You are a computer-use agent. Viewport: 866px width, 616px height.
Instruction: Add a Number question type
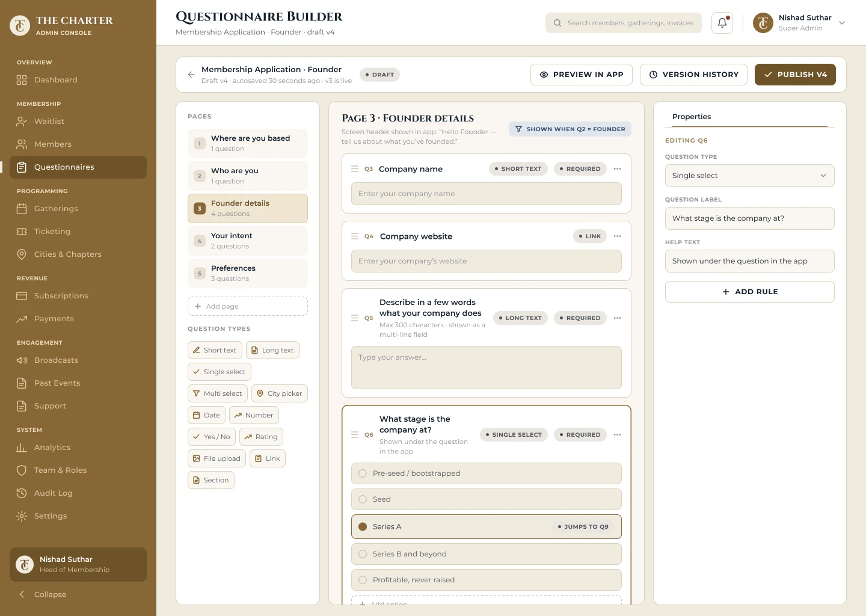pos(254,415)
